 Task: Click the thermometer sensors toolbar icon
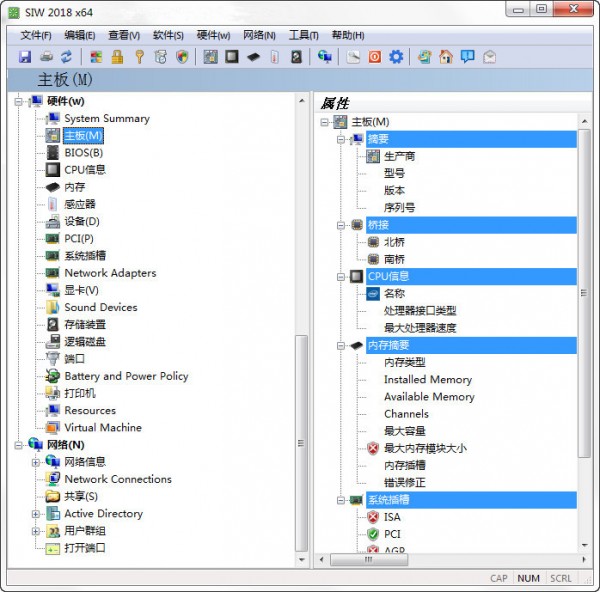click(274, 57)
